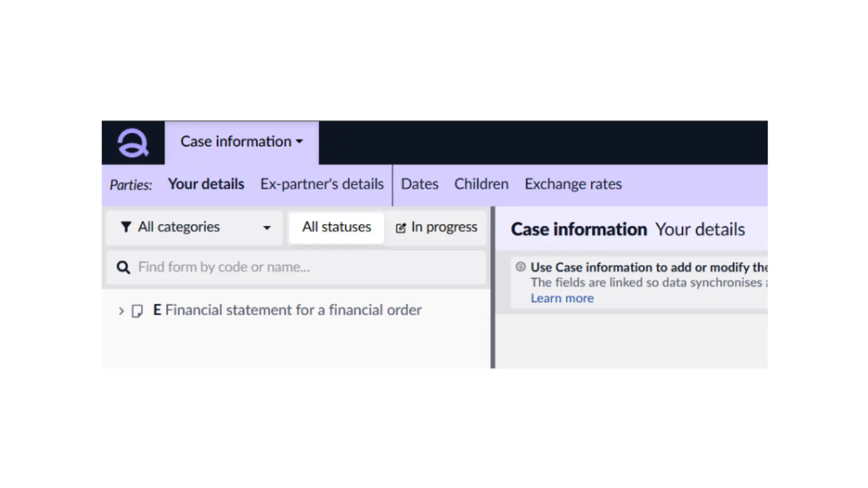Toggle the In progress status filter
868x488 pixels.
437,227
